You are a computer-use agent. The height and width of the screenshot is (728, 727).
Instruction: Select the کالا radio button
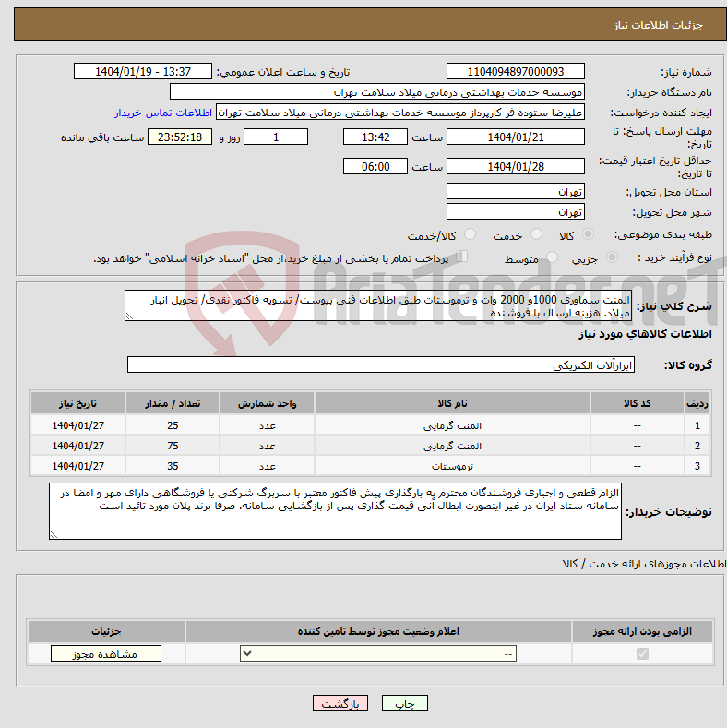tap(588, 234)
